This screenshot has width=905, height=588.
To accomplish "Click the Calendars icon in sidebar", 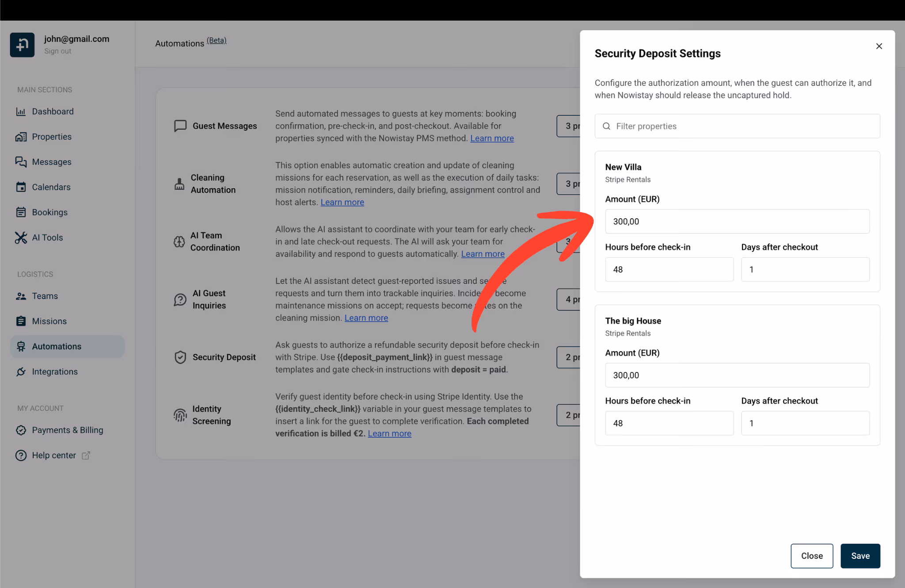I will pos(21,187).
